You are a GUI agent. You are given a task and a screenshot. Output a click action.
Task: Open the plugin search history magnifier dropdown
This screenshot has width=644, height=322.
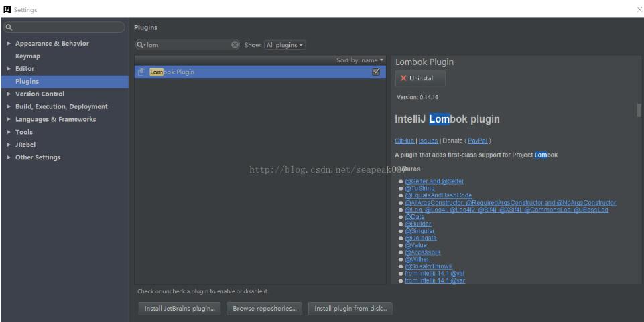point(141,45)
